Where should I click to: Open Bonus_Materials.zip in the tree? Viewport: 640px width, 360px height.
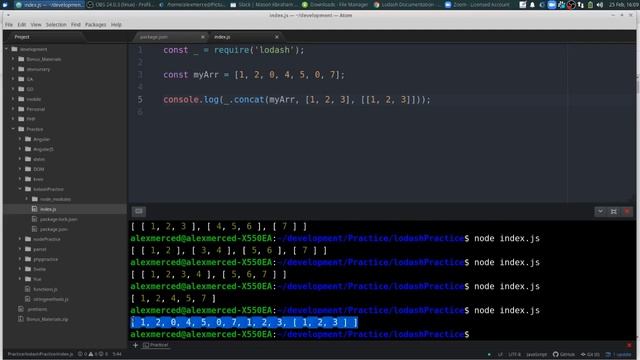pyautogui.click(x=47, y=319)
